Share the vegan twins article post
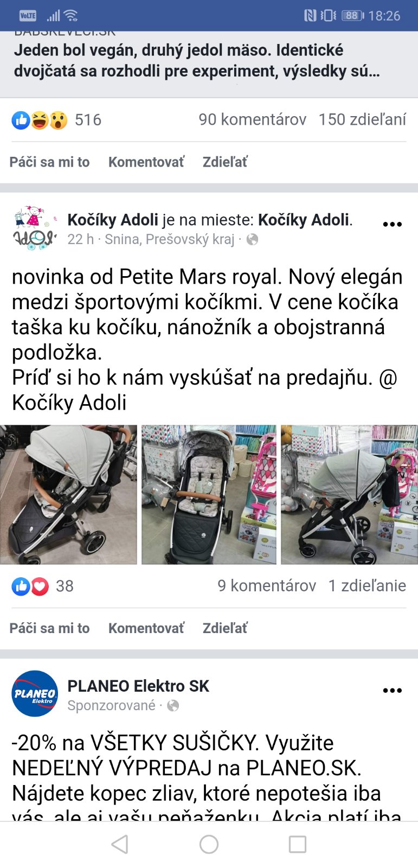The height and width of the screenshot is (868, 418). pos(225,162)
